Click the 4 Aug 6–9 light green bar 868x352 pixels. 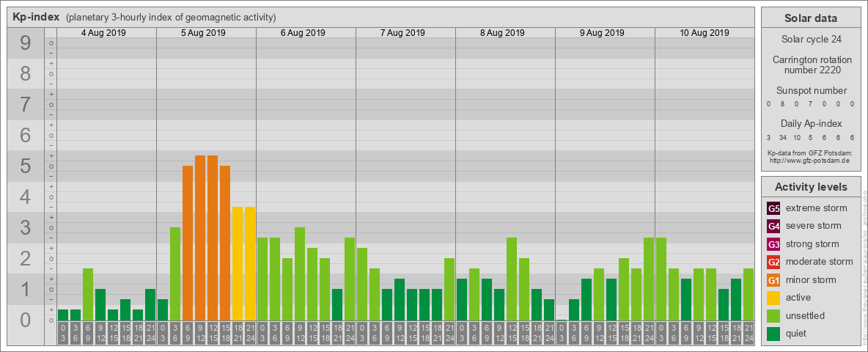(88, 295)
